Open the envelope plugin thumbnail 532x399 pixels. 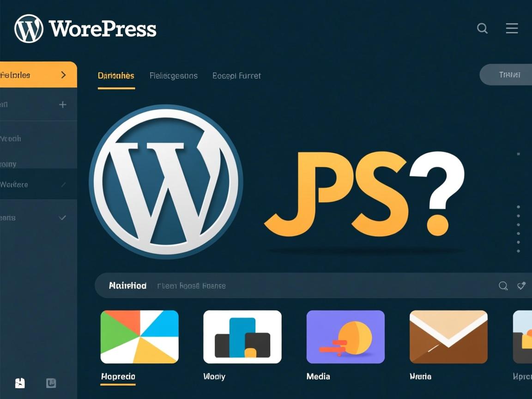[448, 337]
